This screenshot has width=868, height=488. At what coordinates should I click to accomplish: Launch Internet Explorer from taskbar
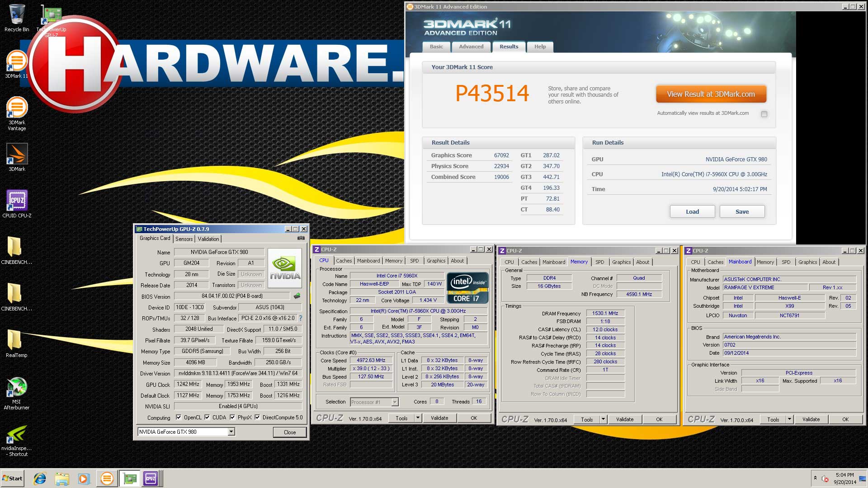[x=40, y=479]
